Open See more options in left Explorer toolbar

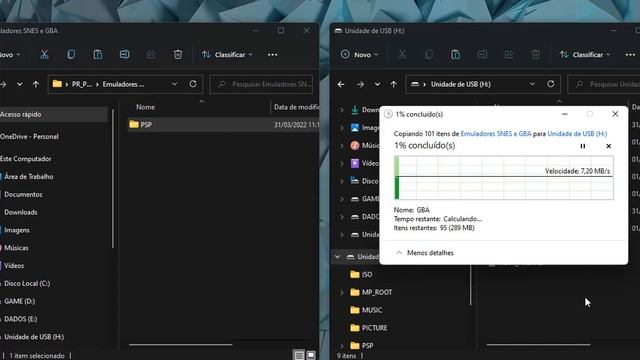click(x=273, y=55)
